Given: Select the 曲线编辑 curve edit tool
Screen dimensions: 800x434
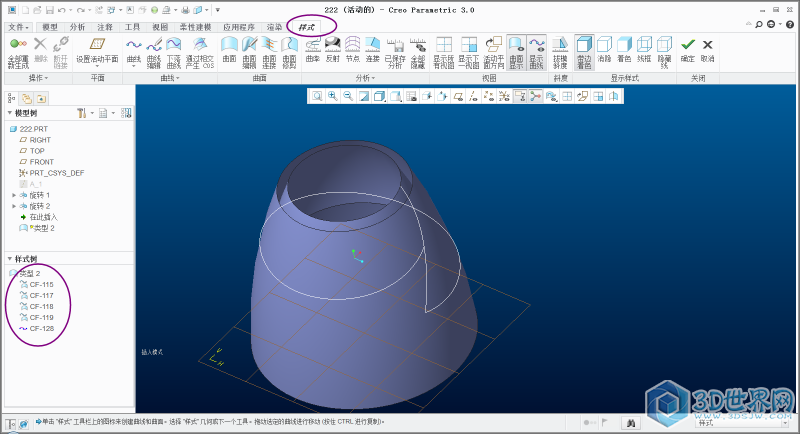Looking at the screenshot, I should (x=154, y=53).
